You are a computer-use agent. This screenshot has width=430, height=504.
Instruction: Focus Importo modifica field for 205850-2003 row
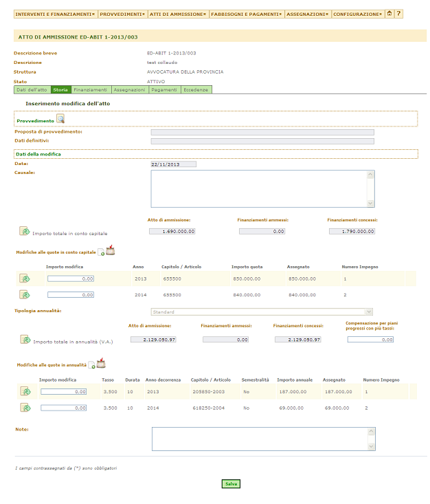[x=64, y=391]
